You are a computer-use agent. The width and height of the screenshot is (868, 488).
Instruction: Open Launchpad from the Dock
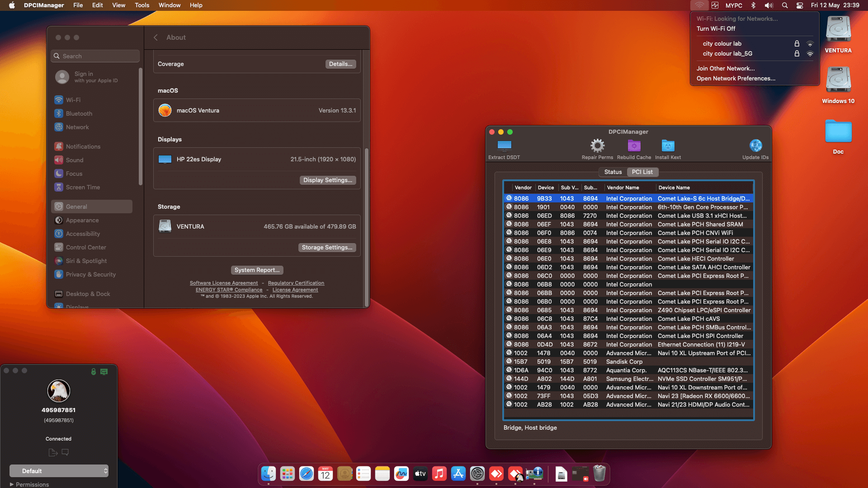coord(288,474)
